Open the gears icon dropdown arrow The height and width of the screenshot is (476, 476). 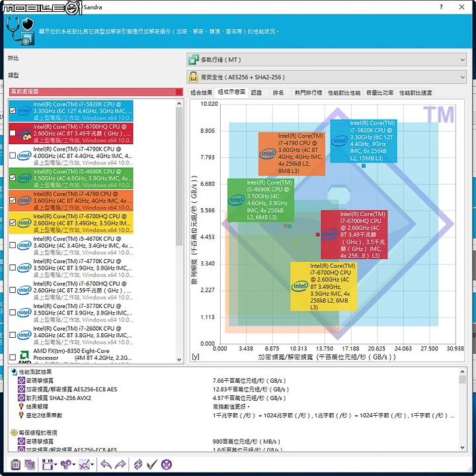(74, 465)
